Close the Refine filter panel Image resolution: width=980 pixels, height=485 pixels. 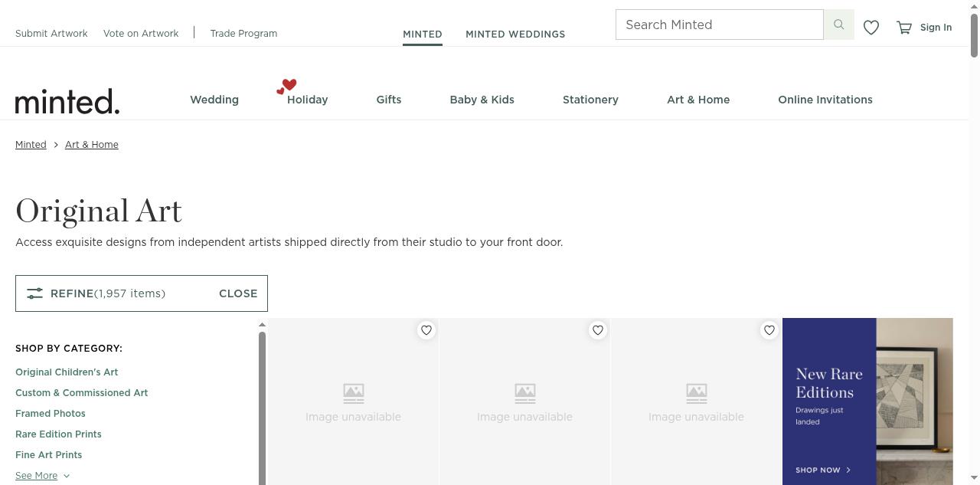pyautogui.click(x=238, y=293)
